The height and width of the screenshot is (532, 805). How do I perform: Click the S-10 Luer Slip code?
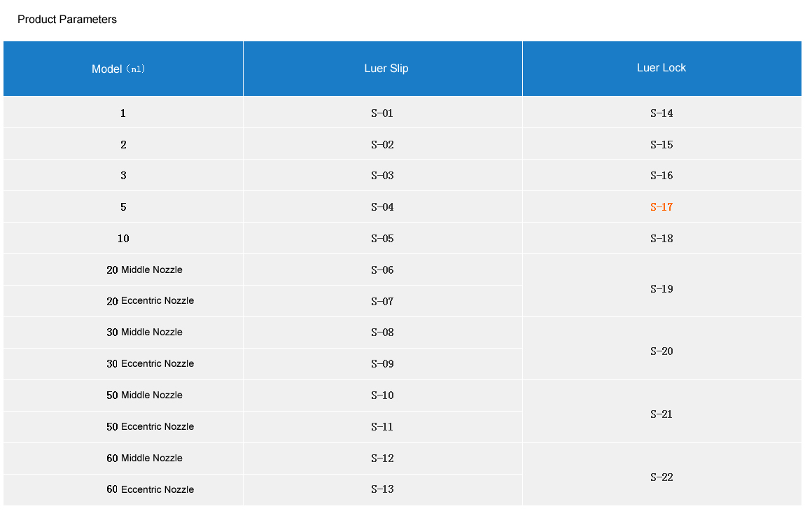click(382, 395)
